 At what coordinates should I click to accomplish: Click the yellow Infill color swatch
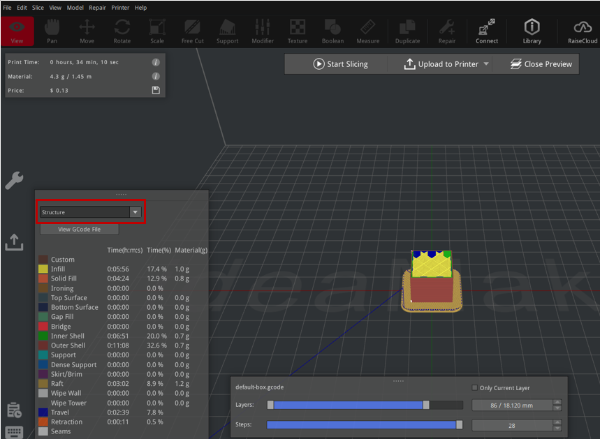coord(43,269)
